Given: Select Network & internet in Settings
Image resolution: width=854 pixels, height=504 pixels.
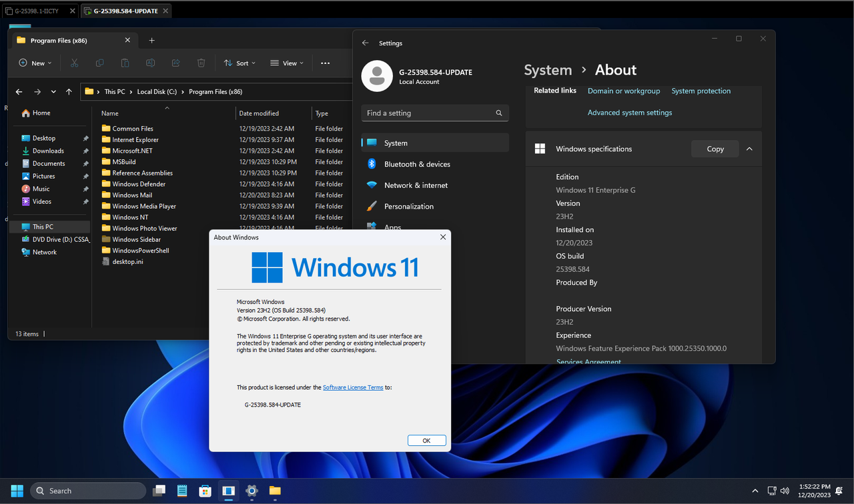Looking at the screenshot, I should coord(435,185).
